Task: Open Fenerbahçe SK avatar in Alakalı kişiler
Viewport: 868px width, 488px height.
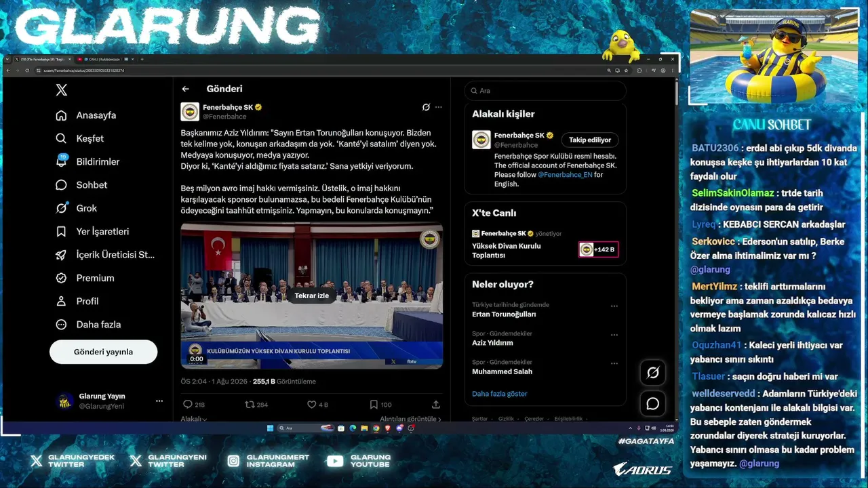Action: tap(481, 140)
